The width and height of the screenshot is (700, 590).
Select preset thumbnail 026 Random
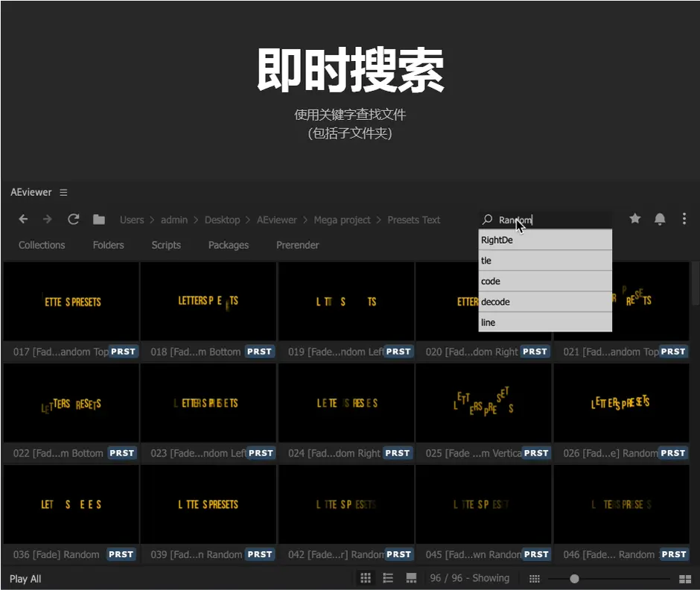(x=621, y=403)
